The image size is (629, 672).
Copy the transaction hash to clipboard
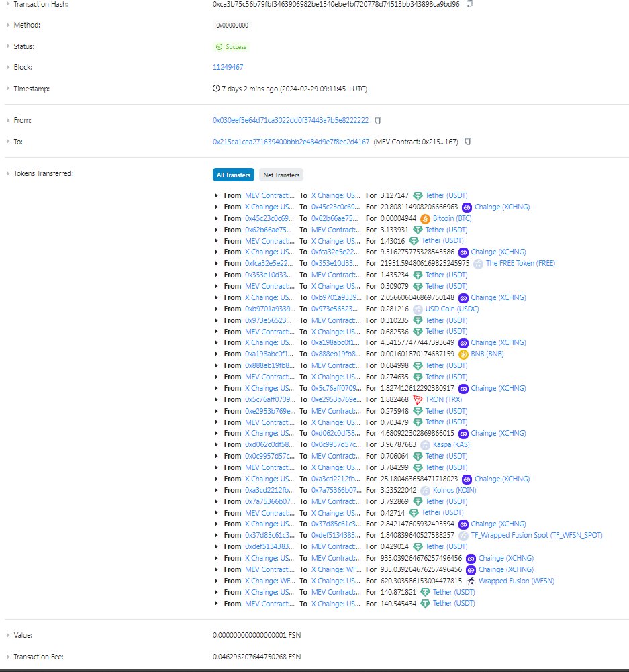tap(469, 4)
